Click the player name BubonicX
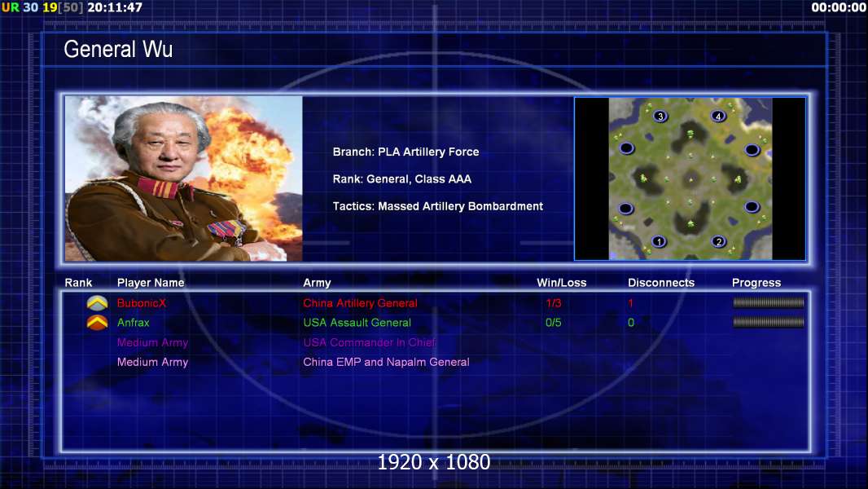The width and height of the screenshot is (868, 489). click(142, 303)
